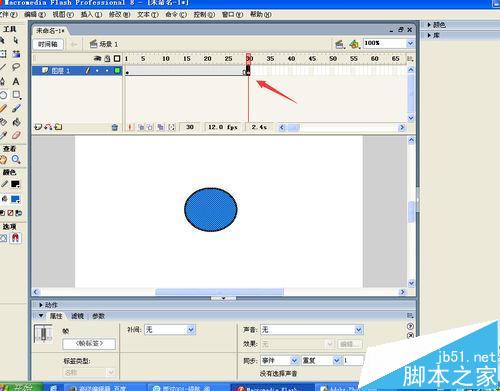
Task: Click the Scene 1 (场景 1) label
Action: [x=109, y=44]
